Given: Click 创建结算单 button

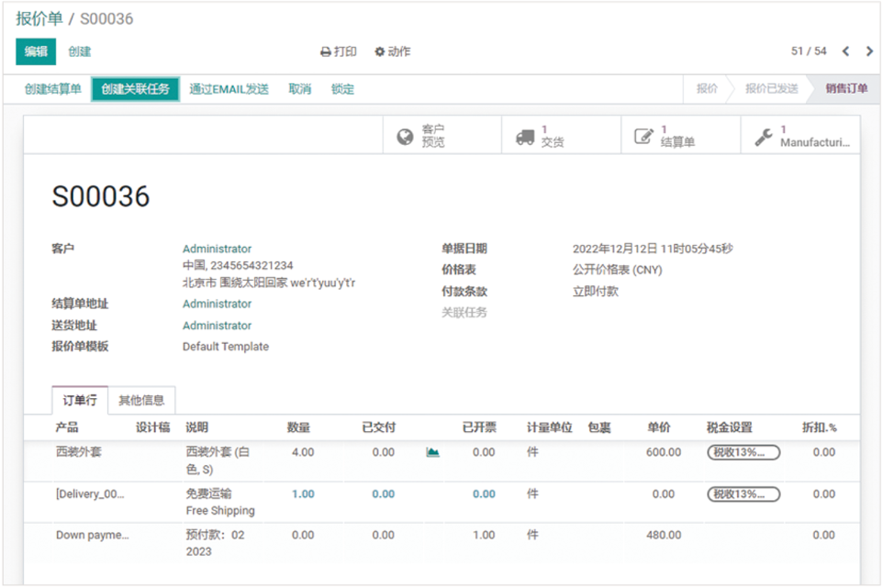Looking at the screenshot, I should pos(53,89).
